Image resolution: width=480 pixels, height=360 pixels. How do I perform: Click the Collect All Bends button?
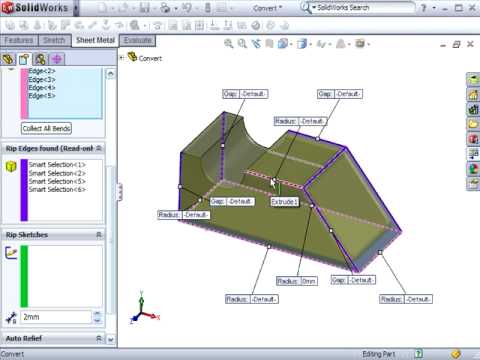(46, 129)
